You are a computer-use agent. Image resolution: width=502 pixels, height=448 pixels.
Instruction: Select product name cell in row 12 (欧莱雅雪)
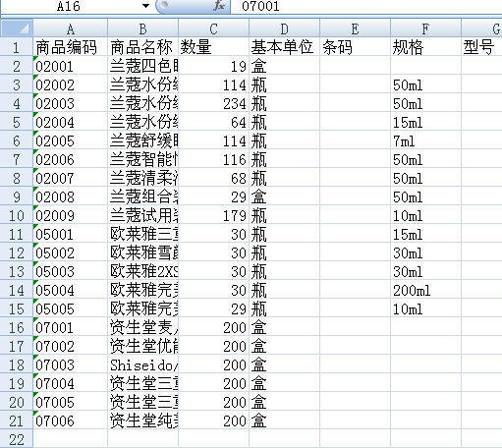(143, 252)
